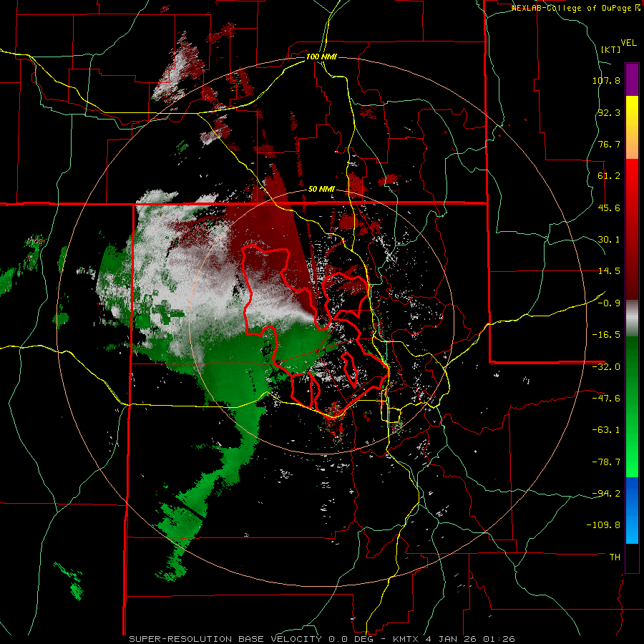Click the 14.5 velocity value
Image resolution: width=644 pixels, height=644 pixels.
609,271
